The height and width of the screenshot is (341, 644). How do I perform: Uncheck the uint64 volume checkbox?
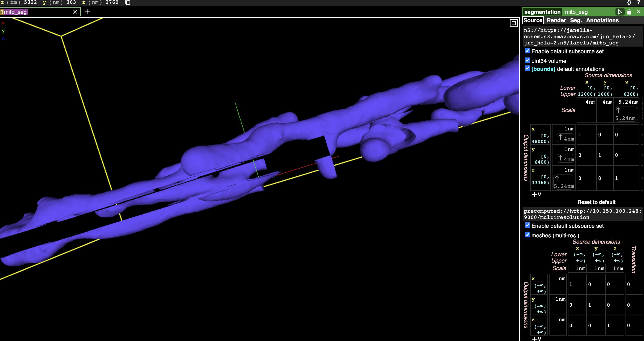(x=528, y=60)
